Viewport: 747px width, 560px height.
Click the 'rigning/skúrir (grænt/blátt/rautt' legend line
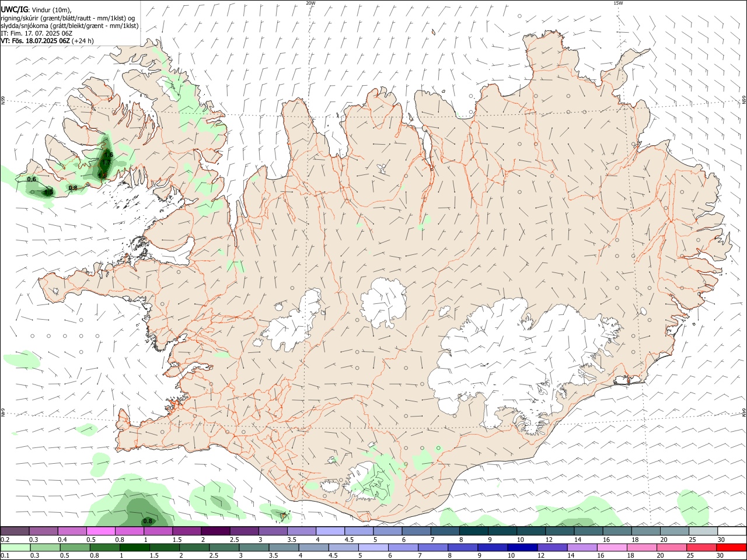click(67, 18)
